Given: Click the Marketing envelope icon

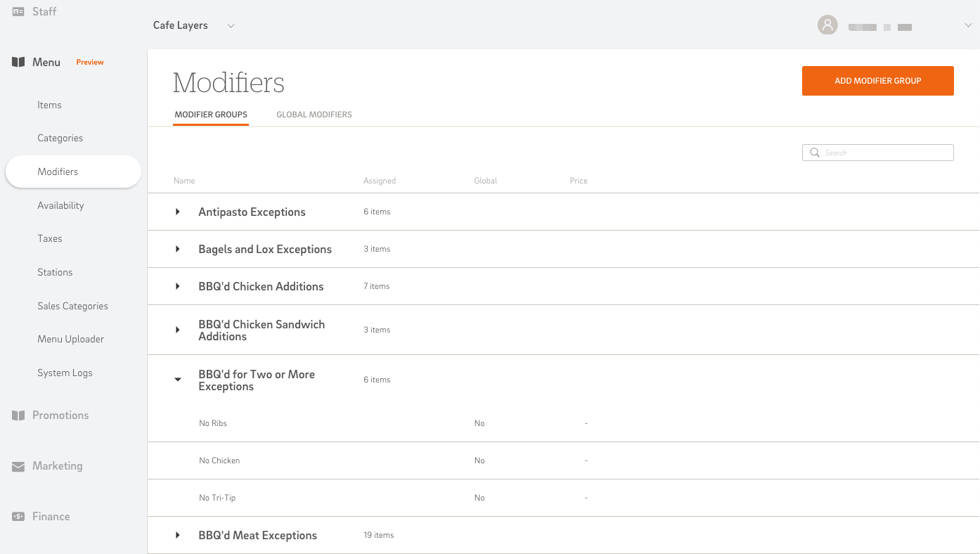Looking at the screenshot, I should (x=18, y=466).
